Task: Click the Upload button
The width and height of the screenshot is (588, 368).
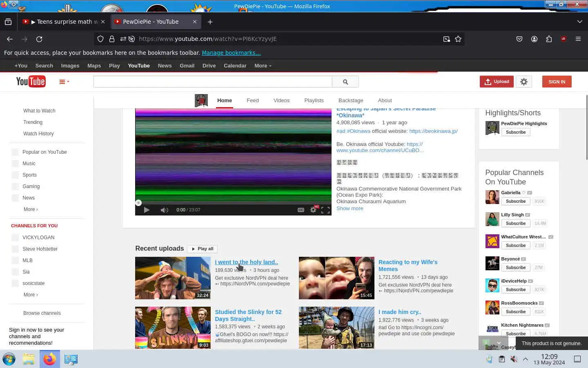Action: [497, 82]
